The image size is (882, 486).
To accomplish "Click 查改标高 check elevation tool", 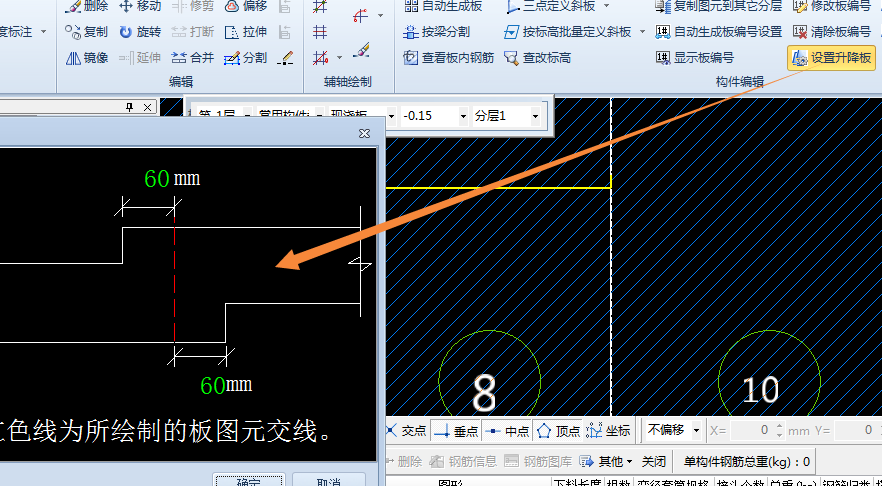I will 538,58.
